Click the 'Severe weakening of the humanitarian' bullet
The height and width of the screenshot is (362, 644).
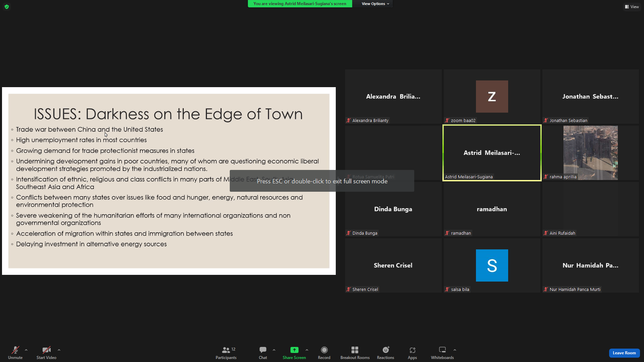[x=153, y=219]
